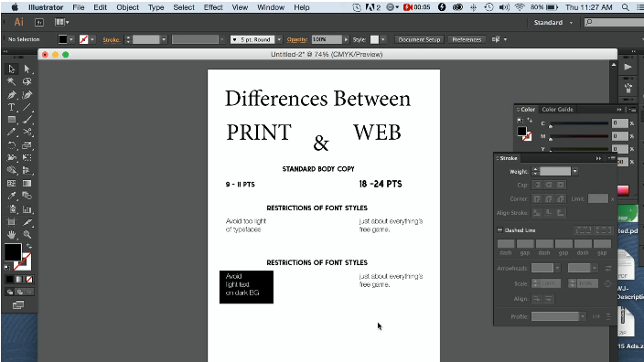The height and width of the screenshot is (362, 644).
Task: Click the Document Setup button
Action: coord(419,40)
